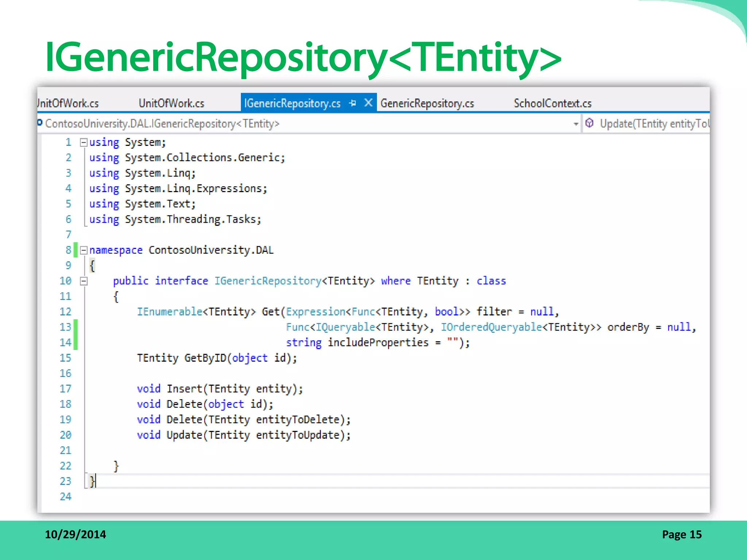The width and height of the screenshot is (747, 560).
Task: Click line number 12
Action: (65, 312)
